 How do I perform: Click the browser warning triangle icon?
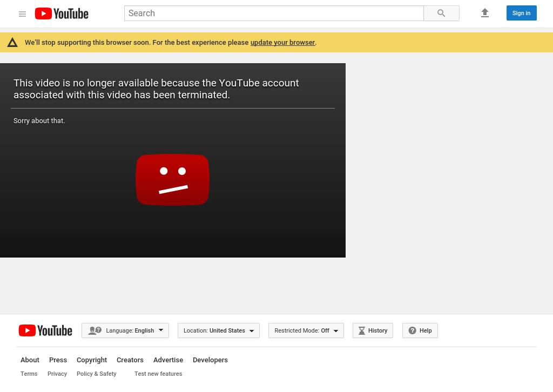tap(12, 43)
